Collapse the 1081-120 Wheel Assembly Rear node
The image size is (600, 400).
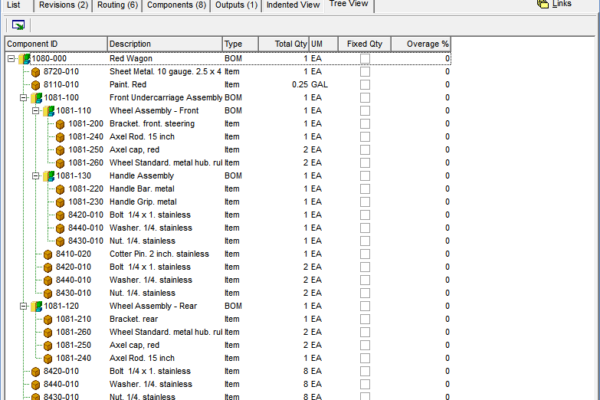click(23, 306)
